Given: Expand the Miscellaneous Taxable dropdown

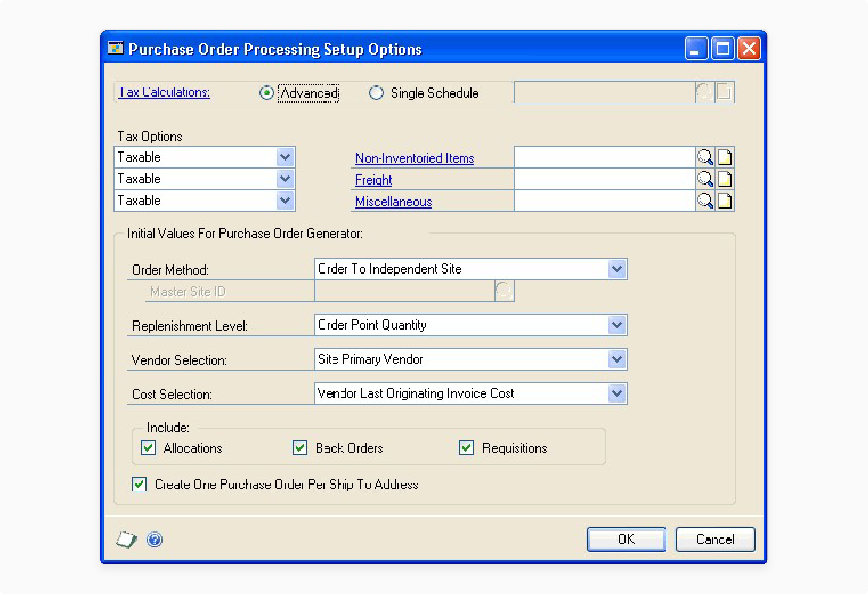Looking at the screenshot, I should coord(285,200).
